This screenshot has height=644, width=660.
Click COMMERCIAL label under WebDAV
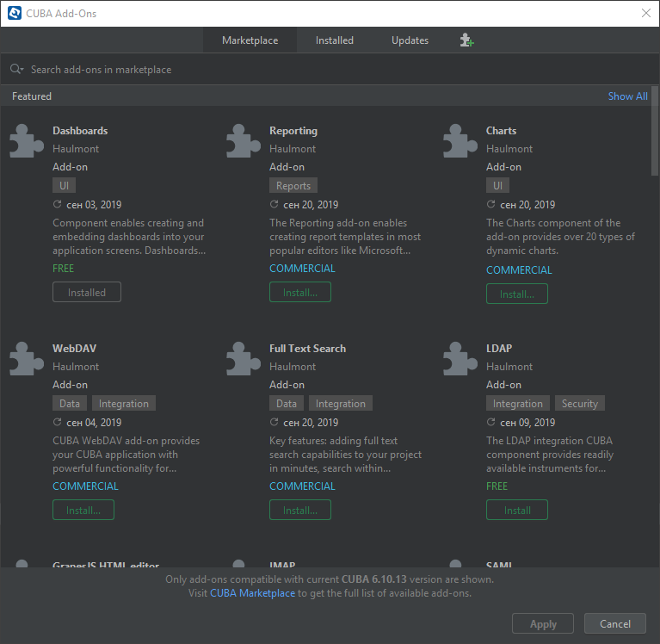(85, 486)
